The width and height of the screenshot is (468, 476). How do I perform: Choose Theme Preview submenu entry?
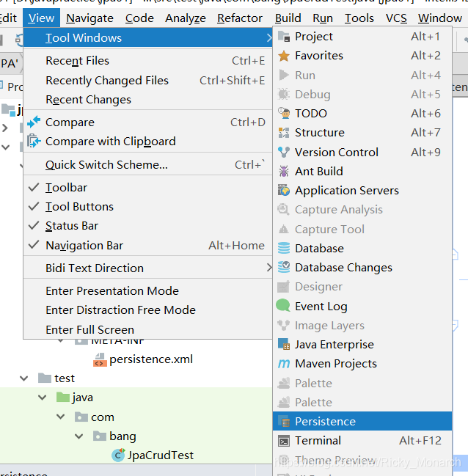[362, 460]
